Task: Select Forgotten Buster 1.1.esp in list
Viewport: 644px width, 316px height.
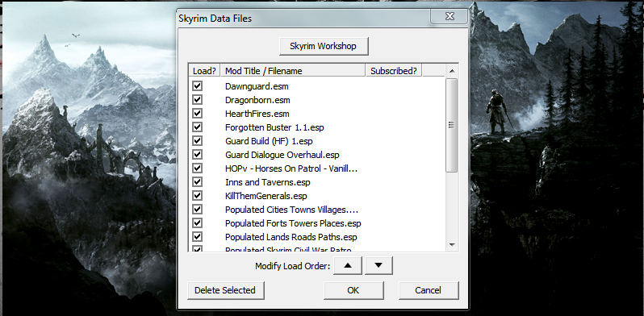Action: (274, 127)
